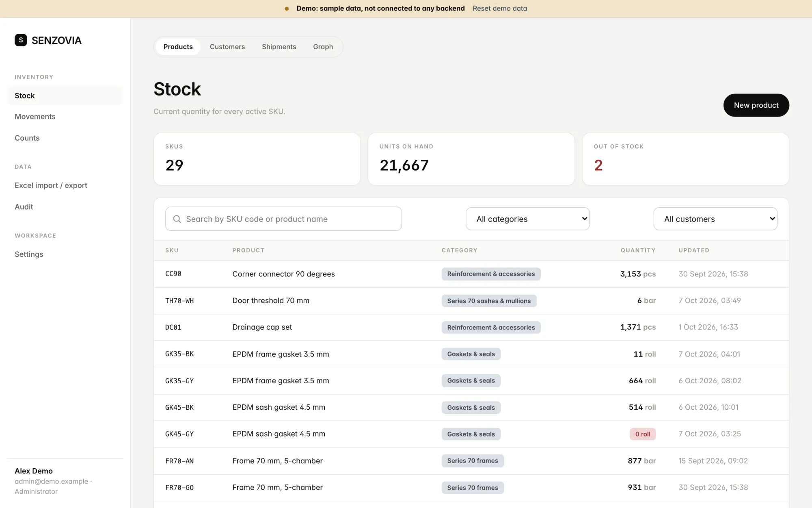Image resolution: width=812 pixels, height=508 pixels.
Task: Click Drainage cap set product name
Action: (262, 327)
